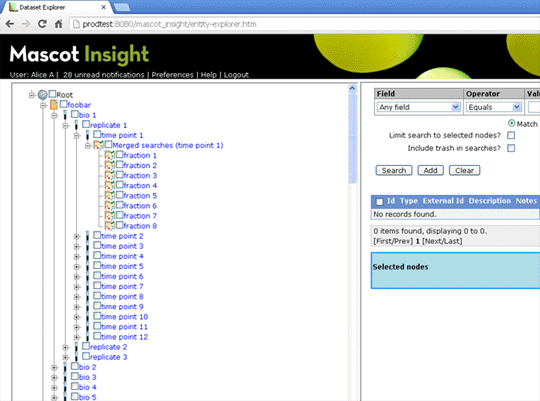Enable Limit search to selected nodes
The image size is (540, 401).
point(511,135)
